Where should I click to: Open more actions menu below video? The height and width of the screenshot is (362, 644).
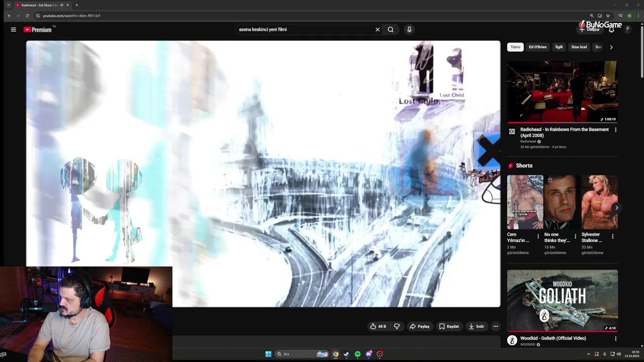tap(496, 326)
